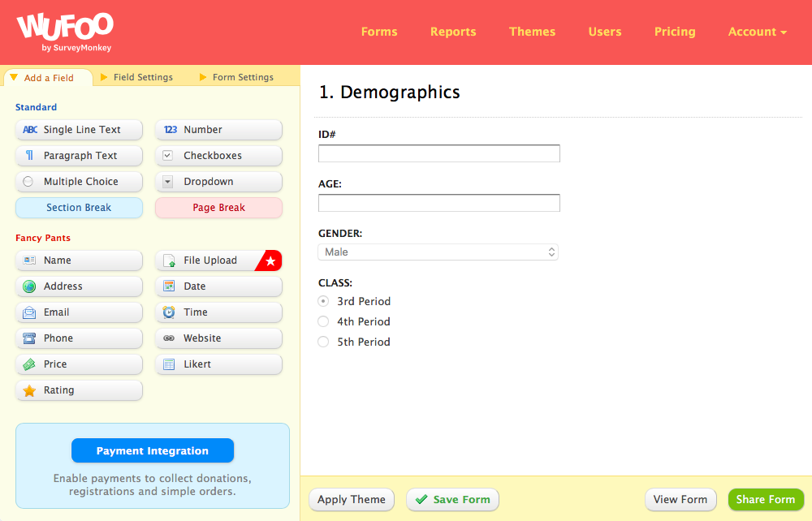This screenshot has height=521, width=812.
Task: Click the CLASS: field label
Action: tap(335, 283)
